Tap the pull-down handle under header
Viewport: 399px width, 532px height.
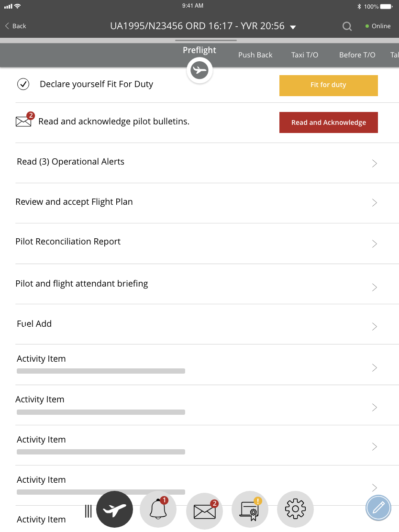(206, 41)
